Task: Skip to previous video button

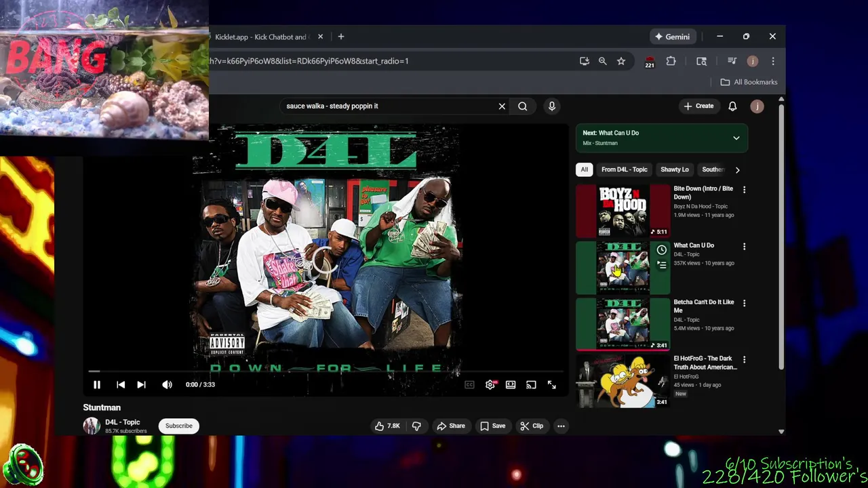Action: click(121, 385)
